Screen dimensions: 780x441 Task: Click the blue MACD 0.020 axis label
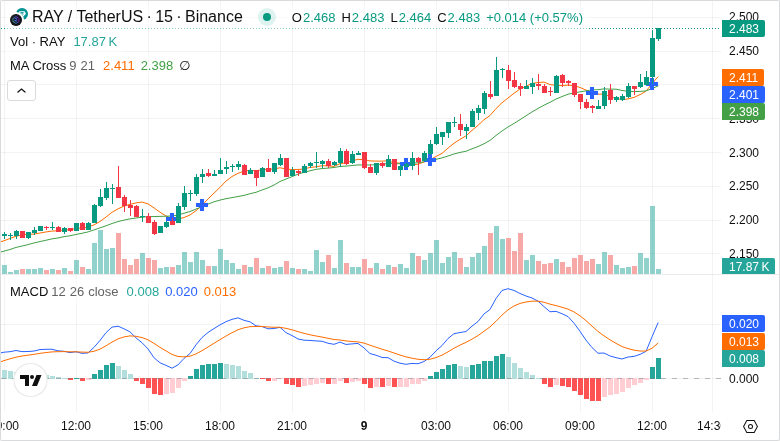pos(743,324)
